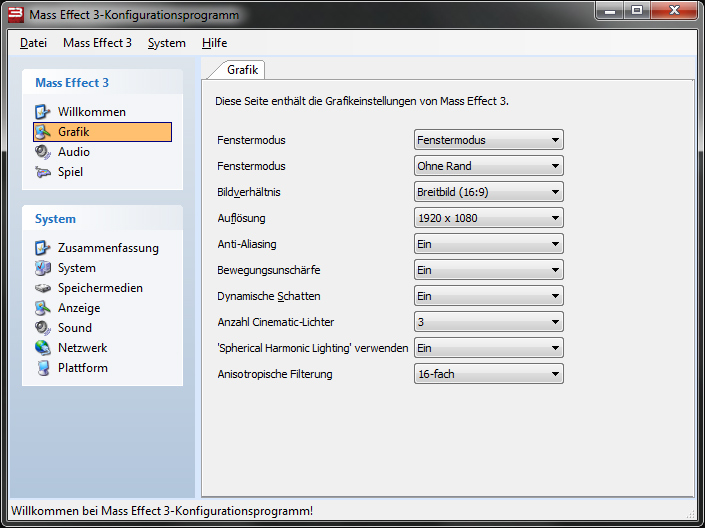Show the Anzeige information label
The width and height of the screenshot is (705, 528).
[x=79, y=308]
